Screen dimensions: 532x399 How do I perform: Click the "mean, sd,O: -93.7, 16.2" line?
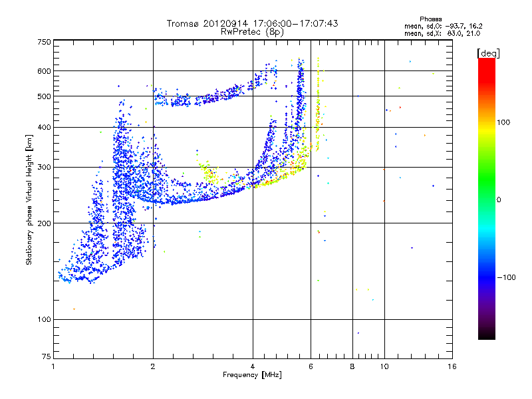click(443, 26)
